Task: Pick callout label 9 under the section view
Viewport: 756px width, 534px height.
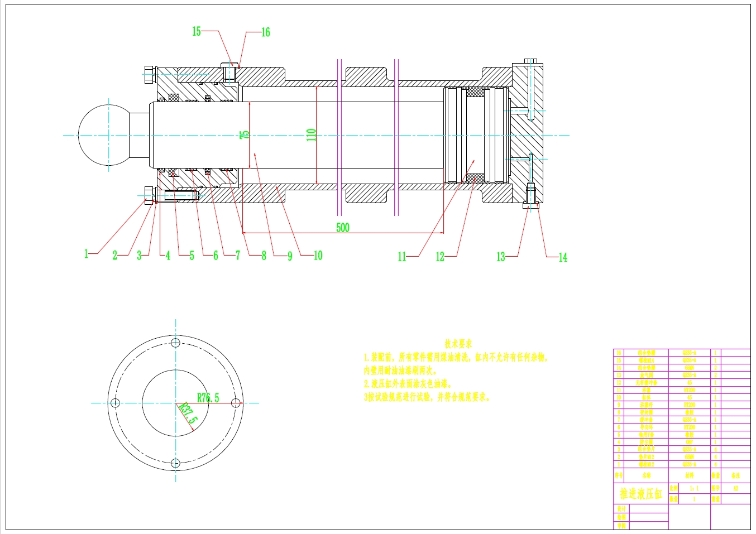Action: (x=290, y=256)
